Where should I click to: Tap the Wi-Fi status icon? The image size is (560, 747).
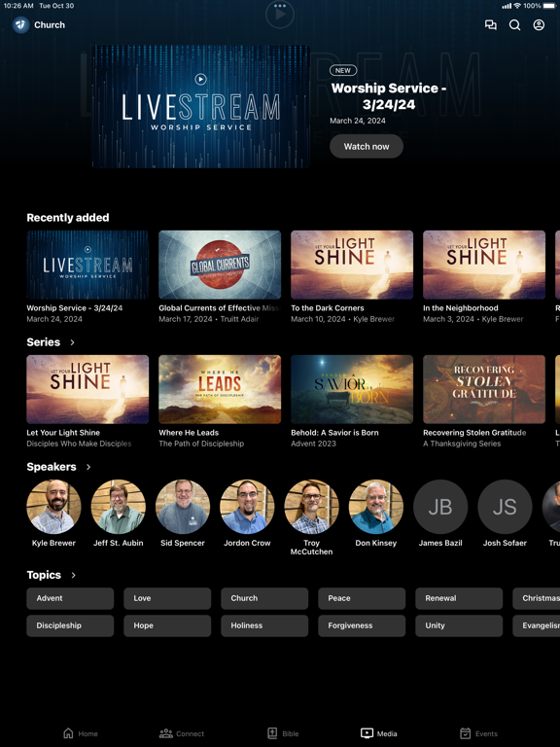517,6
